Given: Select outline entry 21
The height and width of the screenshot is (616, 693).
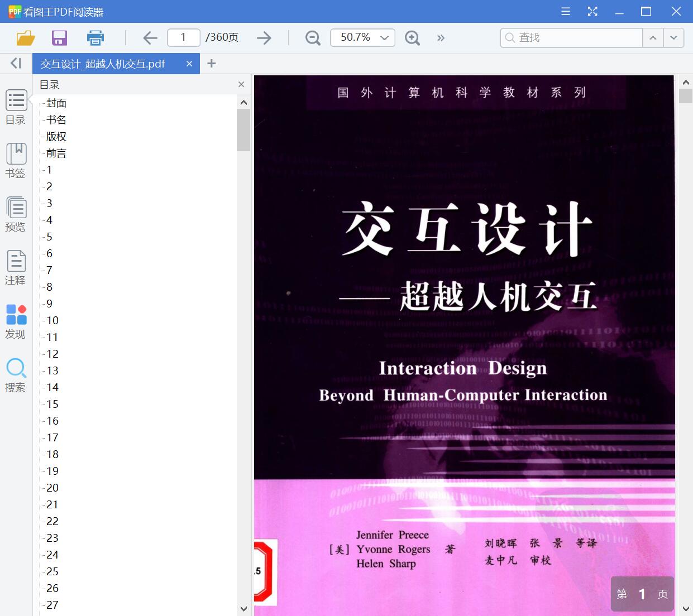Looking at the screenshot, I should coord(52,505).
